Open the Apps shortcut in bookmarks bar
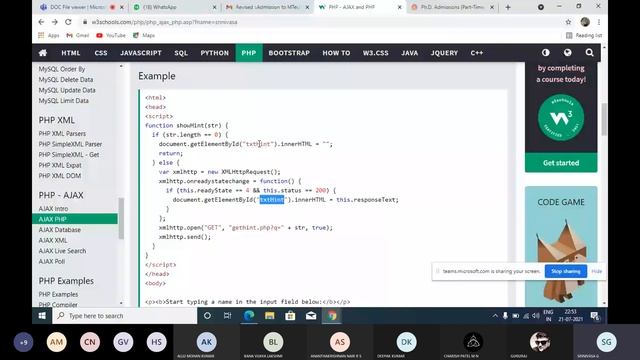 coord(49,36)
